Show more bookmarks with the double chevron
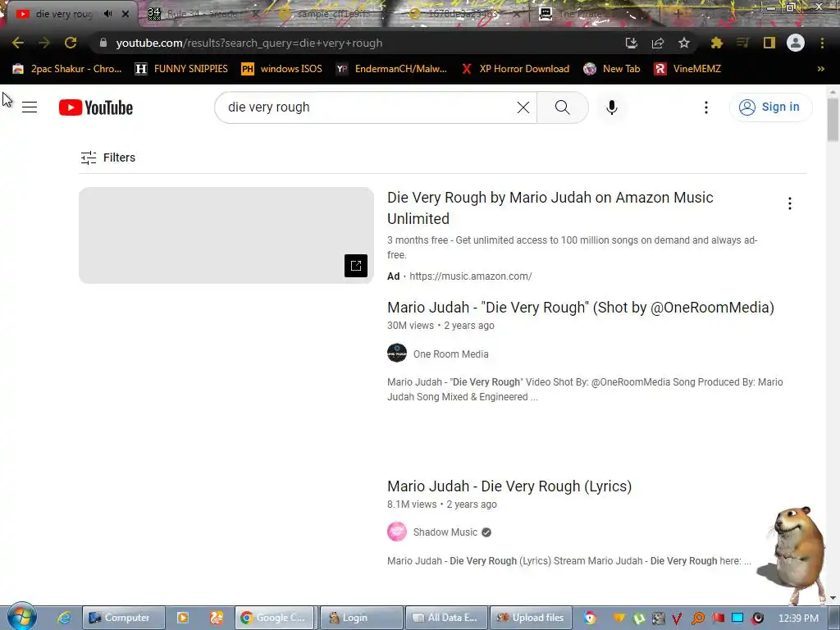This screenshot has height=630, width=840. tap(820, 69)
